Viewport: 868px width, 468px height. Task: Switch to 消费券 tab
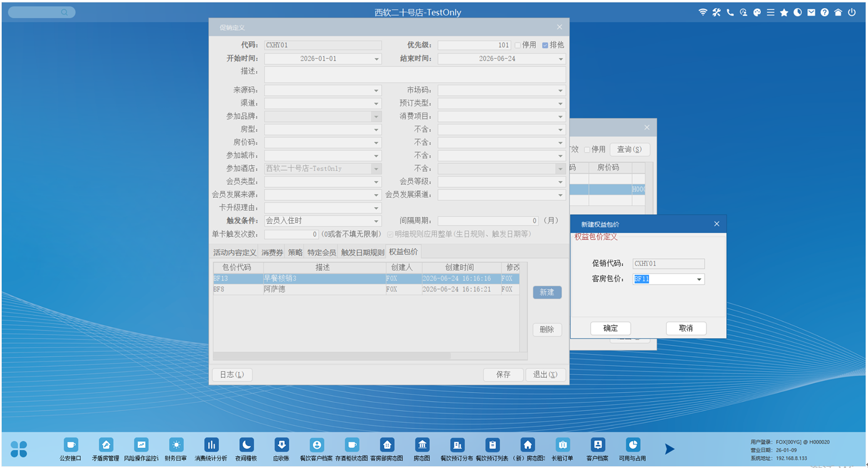(272, 252)
